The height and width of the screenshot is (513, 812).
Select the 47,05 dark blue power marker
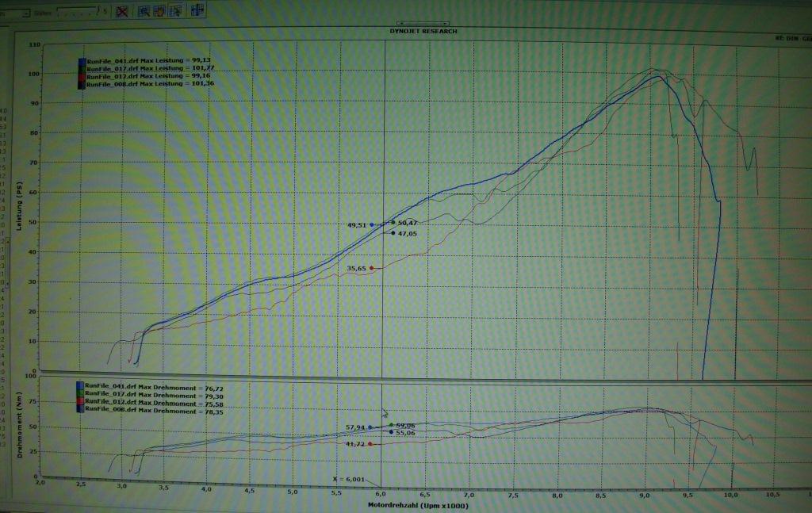coord(393,233)
